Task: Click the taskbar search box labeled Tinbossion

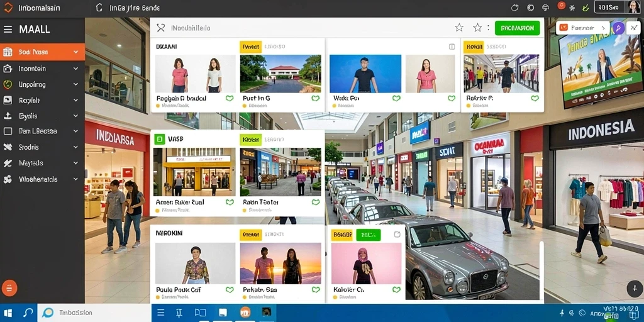Action: point(94,313)
